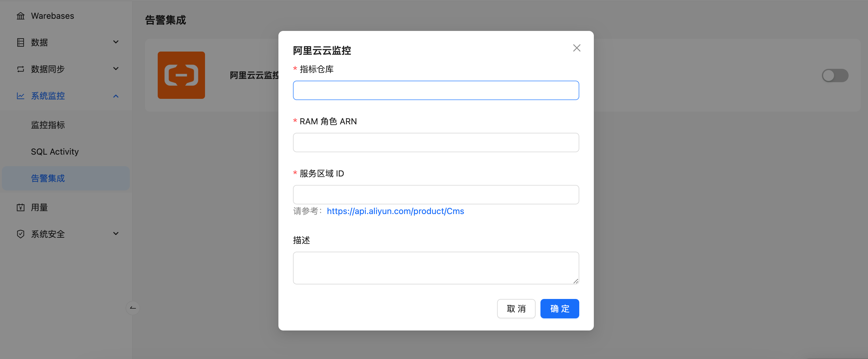The image size is (868, 359).
Task: Open the 系统安全 menu item
Action: pos(66,234)
